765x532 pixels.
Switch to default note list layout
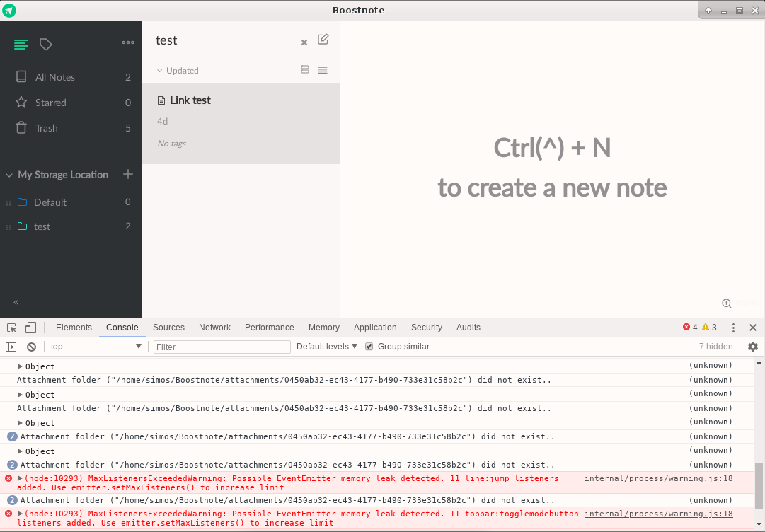[x=305, y=70]
